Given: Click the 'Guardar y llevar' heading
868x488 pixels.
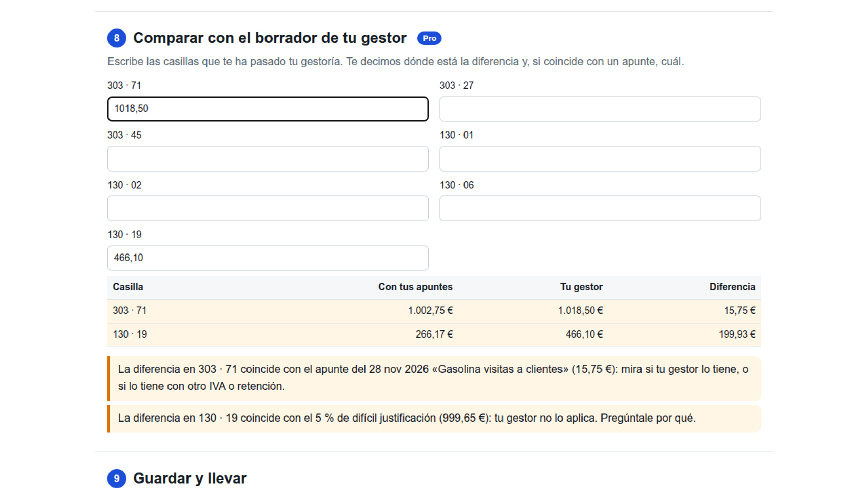Looking at the screenshot, I should click(x=190, y=478).
